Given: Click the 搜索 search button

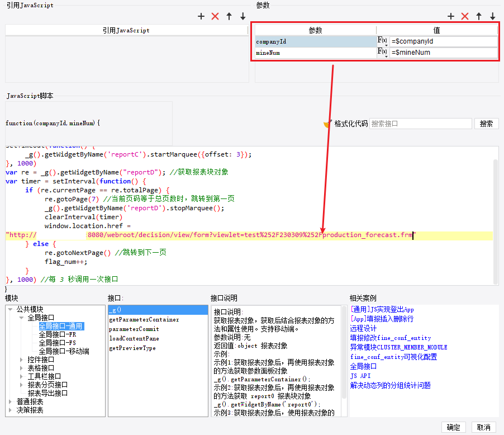Looking at the screenshot, I should [x=486, y=124].
